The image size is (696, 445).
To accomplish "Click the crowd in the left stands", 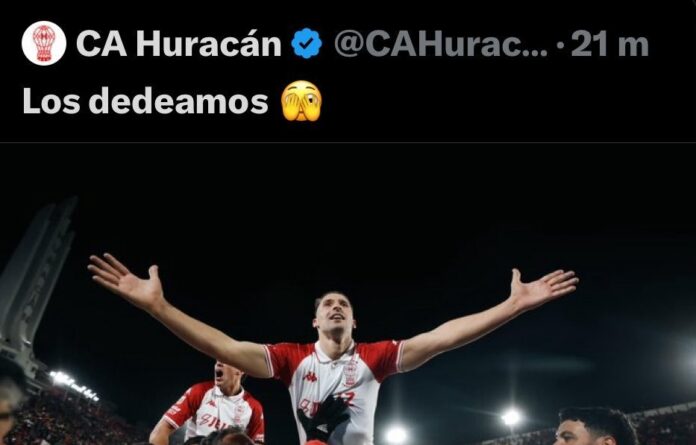I will pos(71,417).
